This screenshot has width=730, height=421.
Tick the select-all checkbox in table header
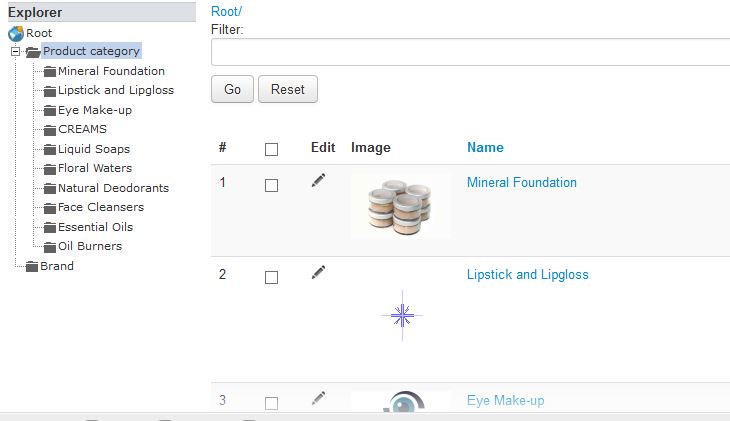[x=271, y=149]
